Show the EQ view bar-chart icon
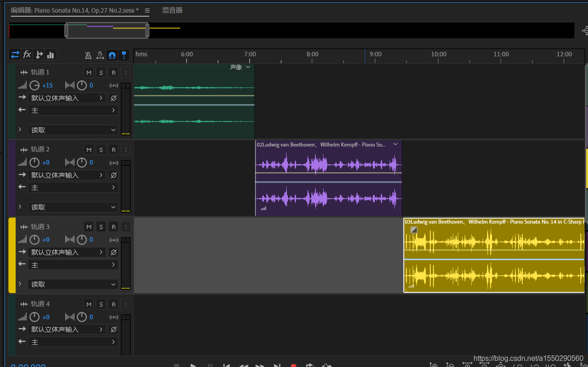The height and width of the screenshot is (367, 588). 50,55
